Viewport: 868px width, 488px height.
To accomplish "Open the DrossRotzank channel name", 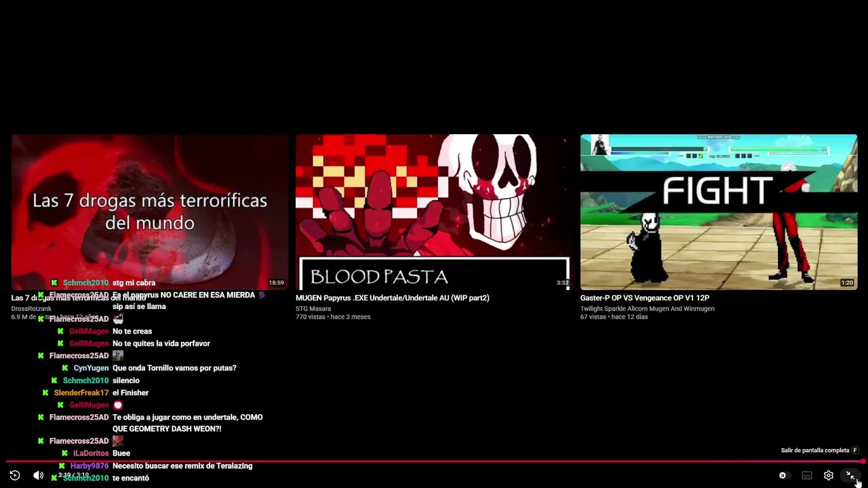I will (x=31, y=309).
